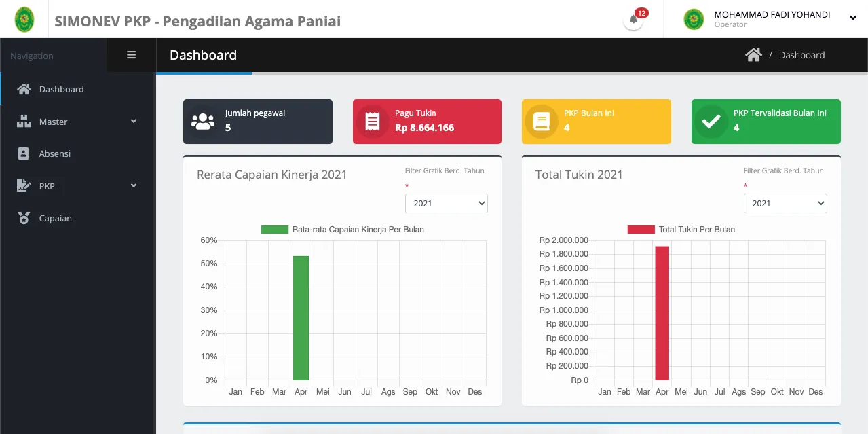Click the SIMONEV PKP - Pengadilan Agama Paniai title
Viewport: 868px width, 434px height.
pyautogui.click(x=197, y=21)
